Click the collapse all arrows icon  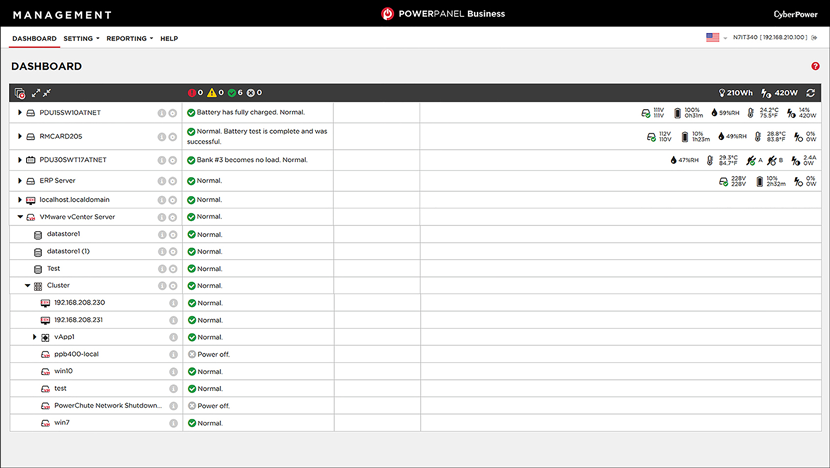[x=47, y=93]
